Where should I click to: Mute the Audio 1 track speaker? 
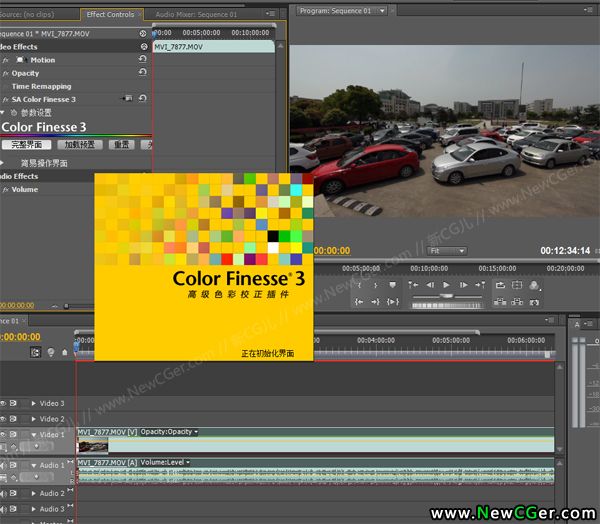(3, 465)
